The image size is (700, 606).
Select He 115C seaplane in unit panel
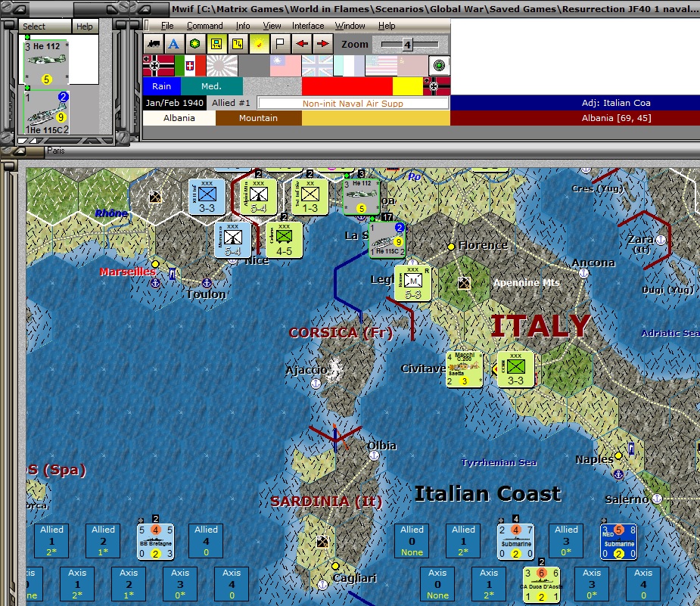click(x=46, y=112)
